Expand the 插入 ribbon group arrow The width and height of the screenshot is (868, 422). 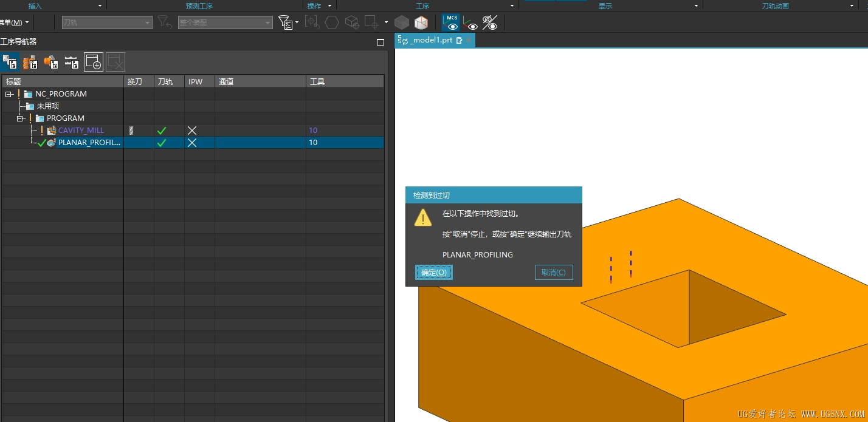tap(100, 5)
